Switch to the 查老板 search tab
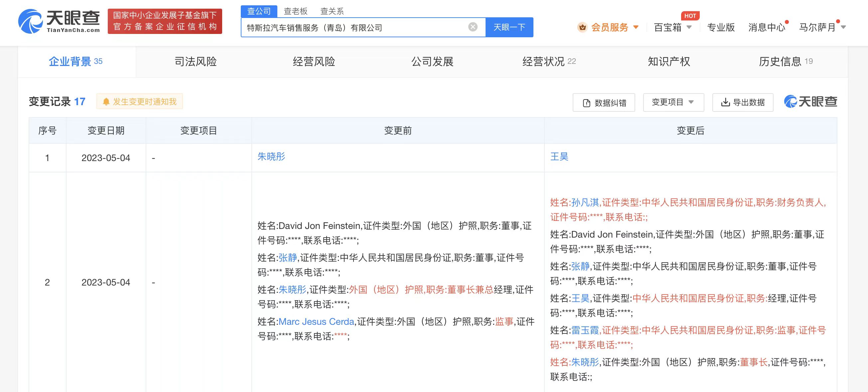The width and height of the screenshot is (868, 392). [296, 11]
